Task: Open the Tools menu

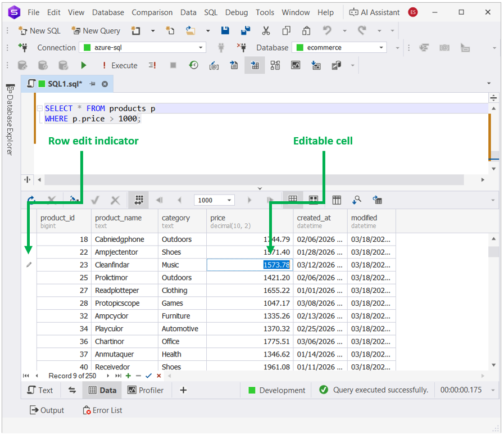Action: [265, 12]
